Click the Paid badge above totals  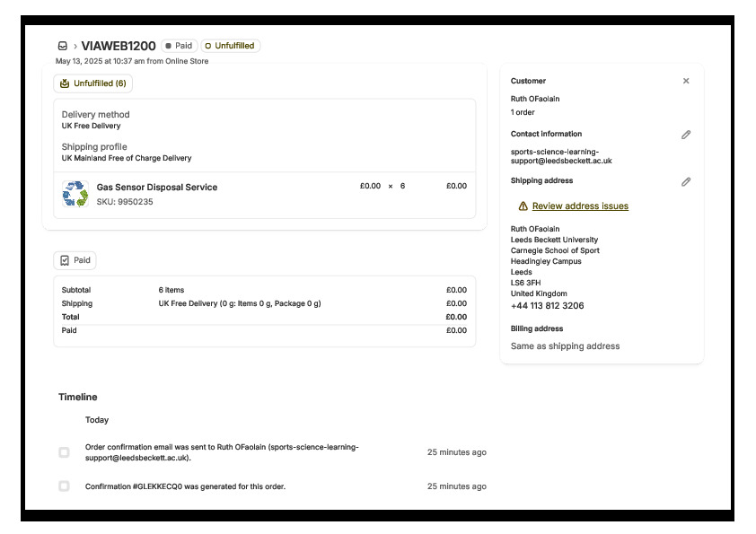[x=75, y=260]
